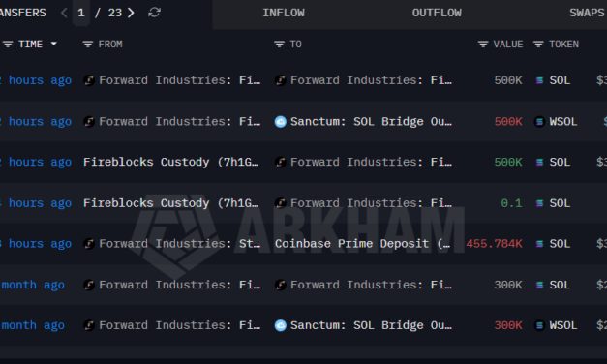Image resolution: width=607 pixels, height=364 pixels.
Task: Go to the previous transfers page
Action: [64, 13]
